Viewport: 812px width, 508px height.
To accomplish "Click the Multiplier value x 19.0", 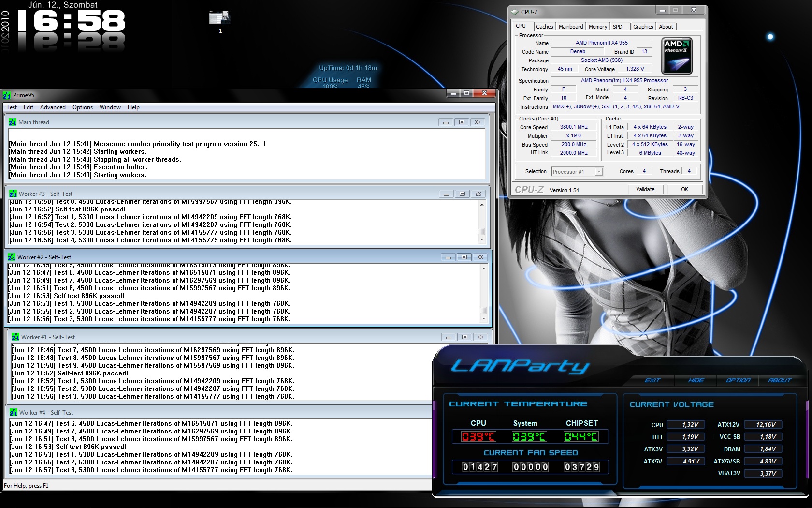I will click(574, 136).
